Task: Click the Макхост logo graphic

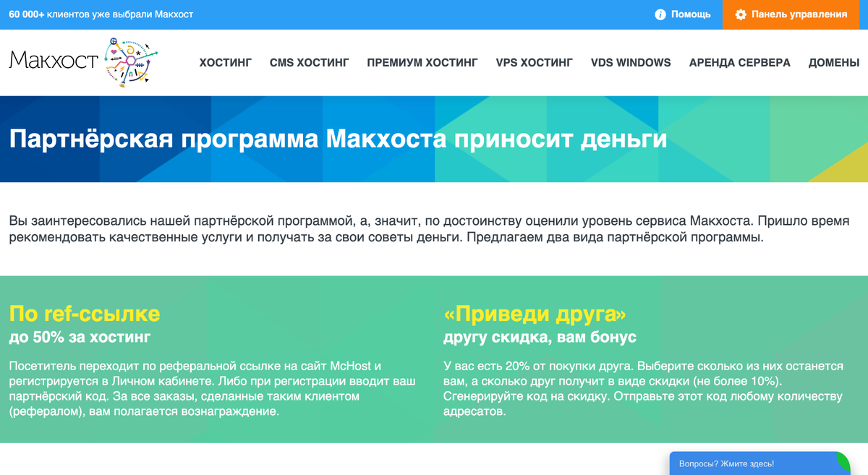Action: (x=130, y=63)
